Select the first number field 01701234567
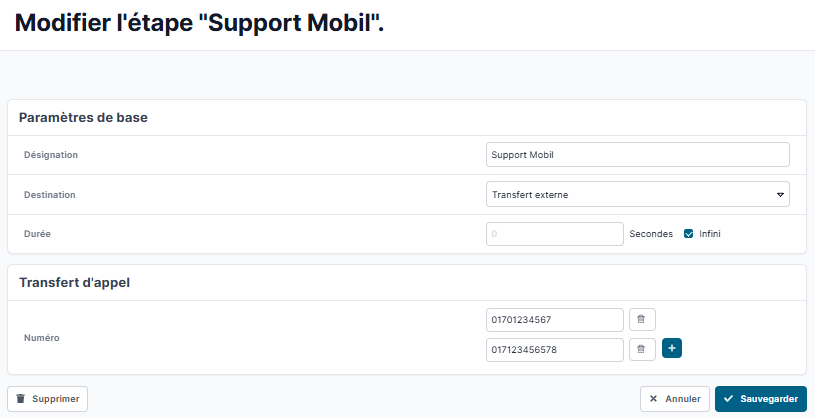815x418 pixels. coord(555,320)
